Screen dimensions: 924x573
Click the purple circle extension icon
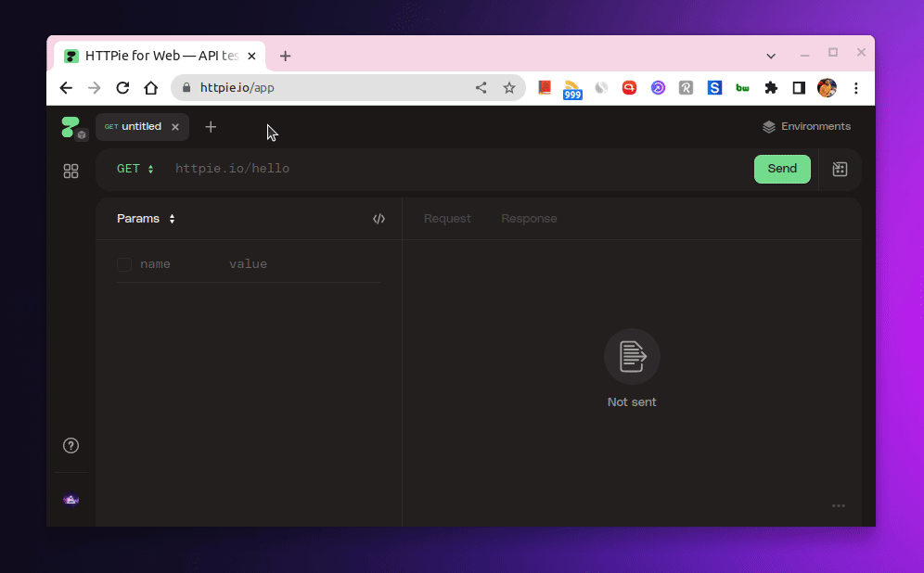[658, 88]
